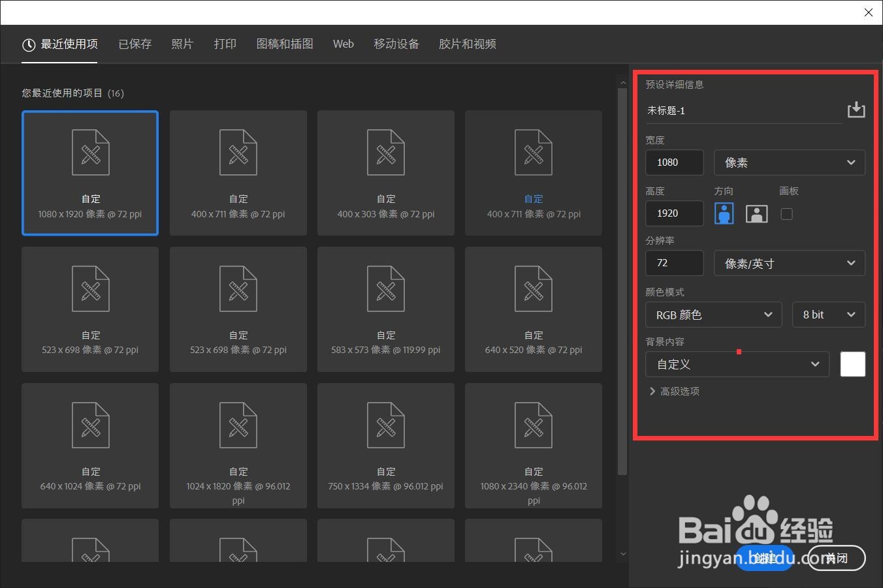Click the document icon of 1080 x 2340 preset
The height and width of the screenshot is (588, 883).
pos(534,426)
